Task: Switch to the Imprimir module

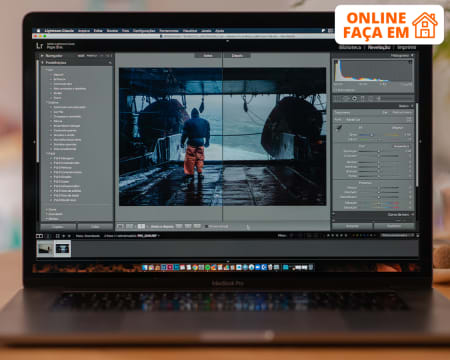Action: (x=406, y=47)
